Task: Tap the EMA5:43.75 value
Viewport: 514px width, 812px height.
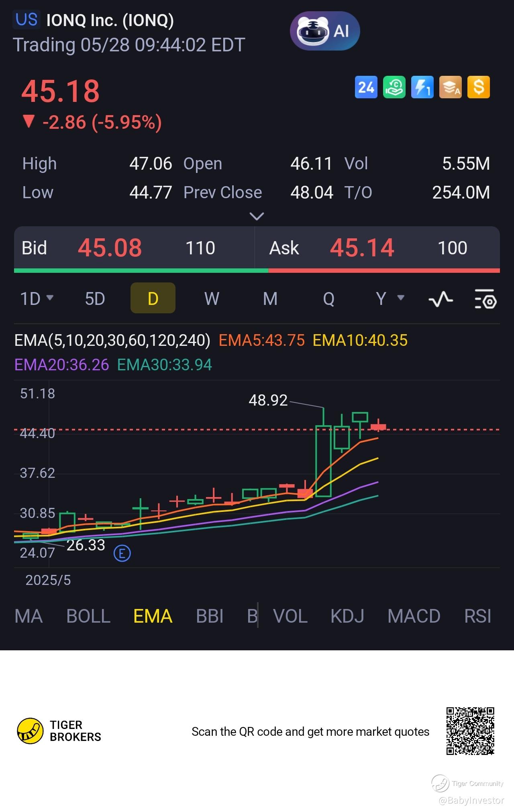Action: click(261, 340)
